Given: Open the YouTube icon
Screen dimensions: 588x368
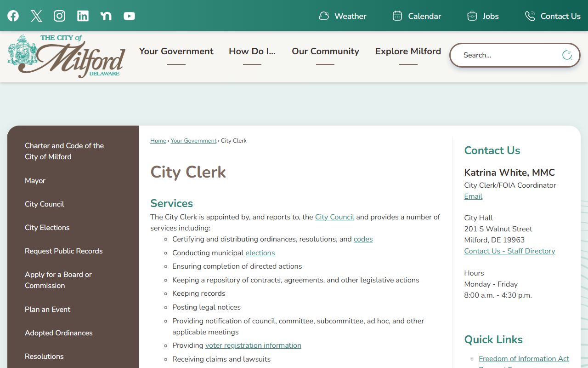Looking at the screenshot, I should click(130, 16).
